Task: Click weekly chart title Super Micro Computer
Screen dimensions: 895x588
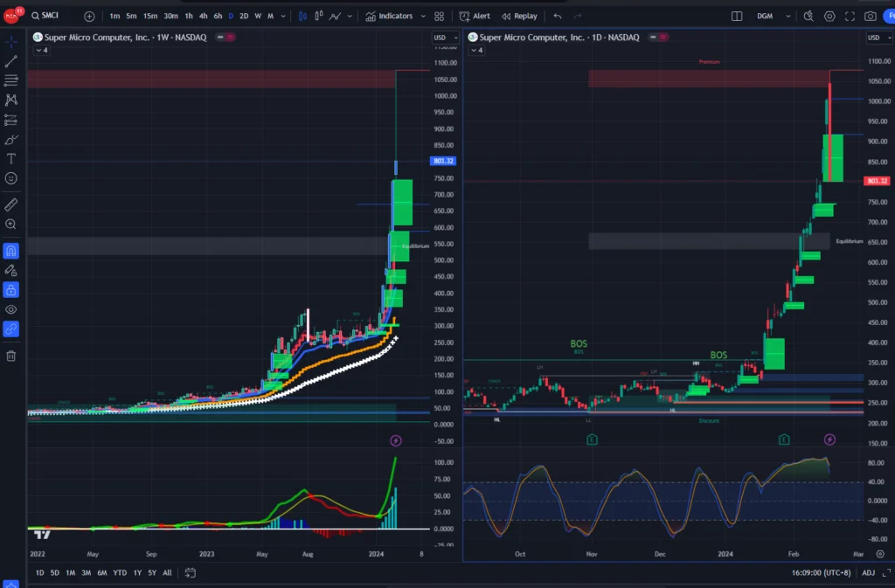Action: (125, 37)
